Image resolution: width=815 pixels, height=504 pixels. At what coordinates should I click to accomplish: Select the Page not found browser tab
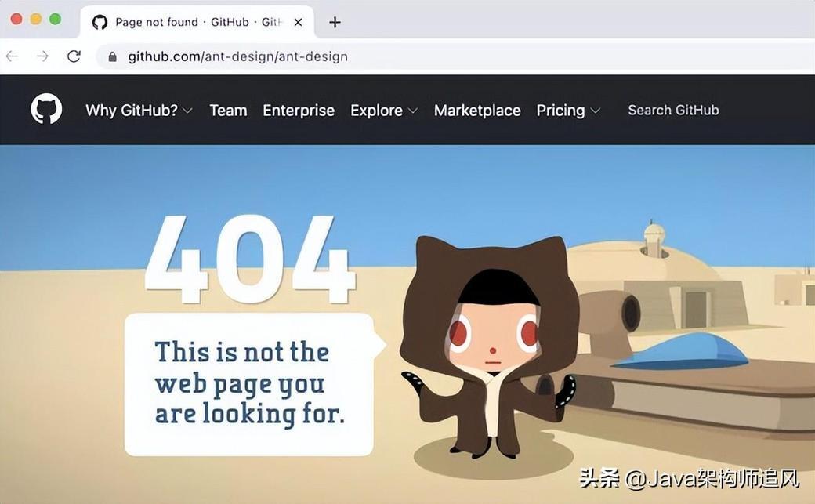click(x=197, y=22)
